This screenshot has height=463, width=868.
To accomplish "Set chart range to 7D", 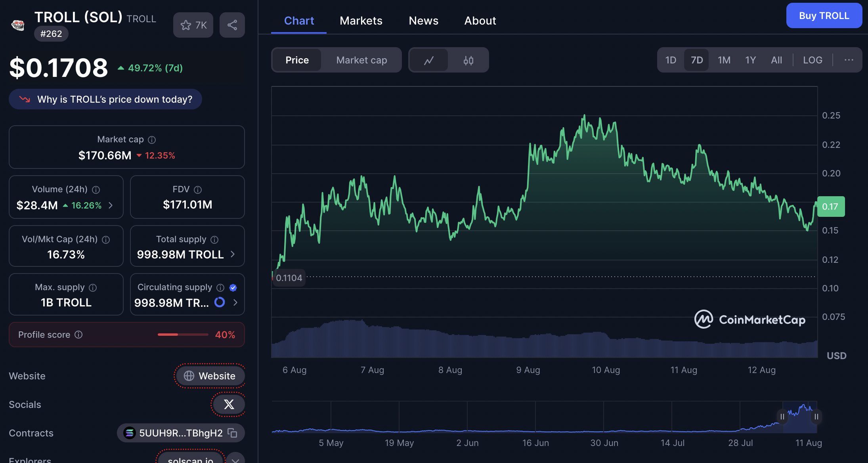I will point(697,60).
